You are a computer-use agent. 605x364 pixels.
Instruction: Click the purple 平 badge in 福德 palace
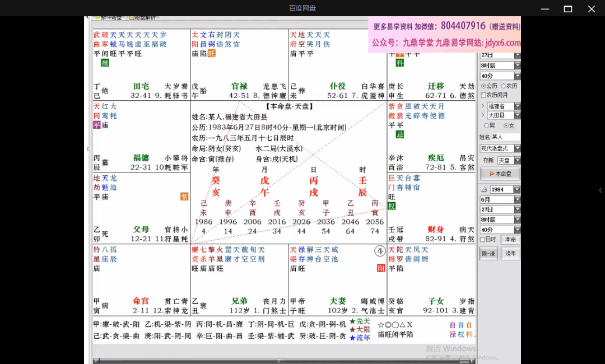click(96, 125)
